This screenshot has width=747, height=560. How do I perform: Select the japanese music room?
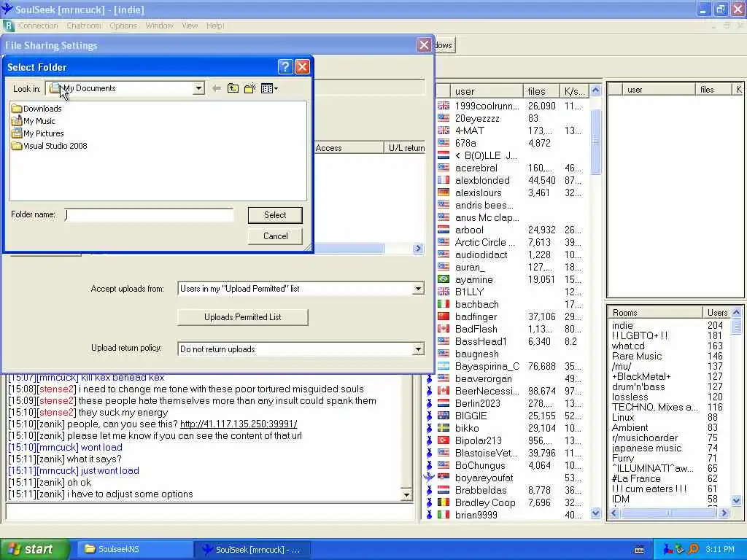point(646,448)
